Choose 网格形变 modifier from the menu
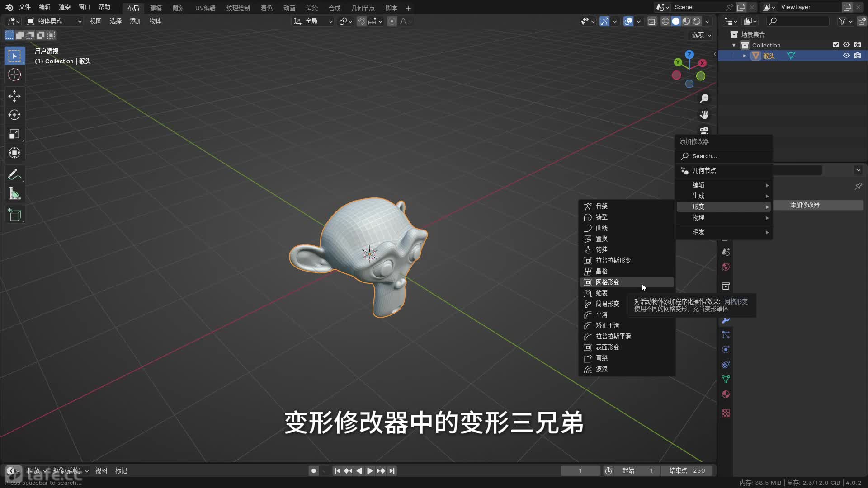 607,282
